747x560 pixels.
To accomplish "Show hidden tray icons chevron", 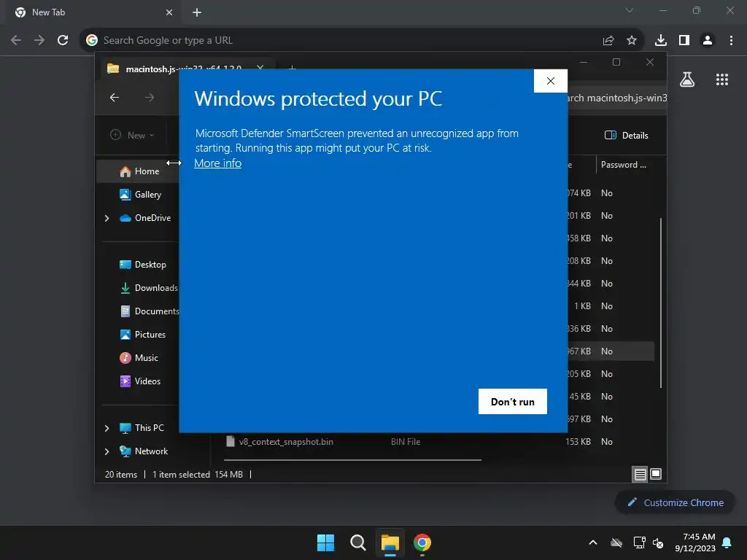I will tap(593, 542).
